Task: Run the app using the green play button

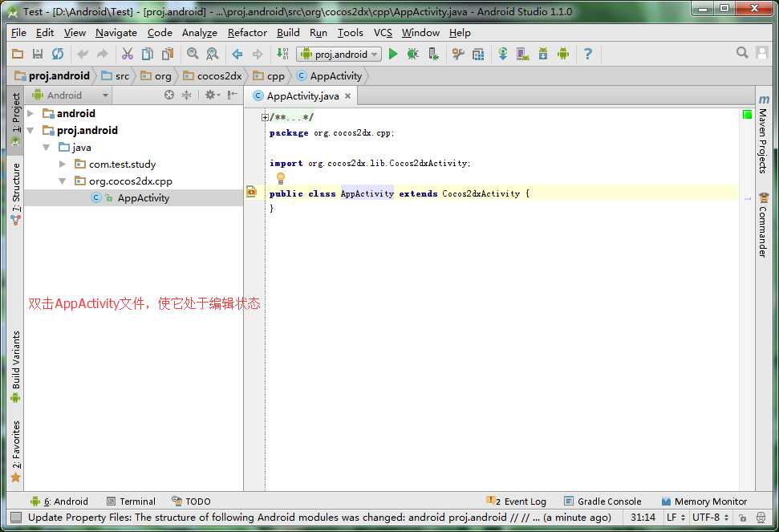Action: click(393, 54)
